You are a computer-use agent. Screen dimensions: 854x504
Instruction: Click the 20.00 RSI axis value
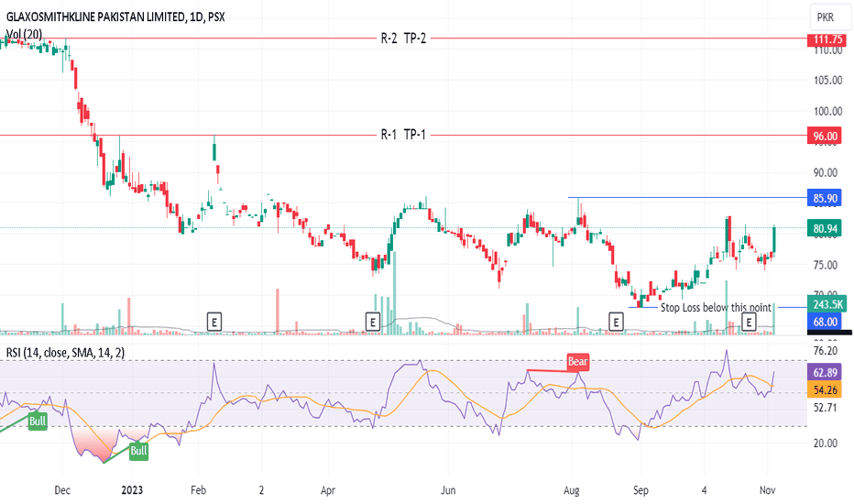pyautogui.click(x=825, y=443)
